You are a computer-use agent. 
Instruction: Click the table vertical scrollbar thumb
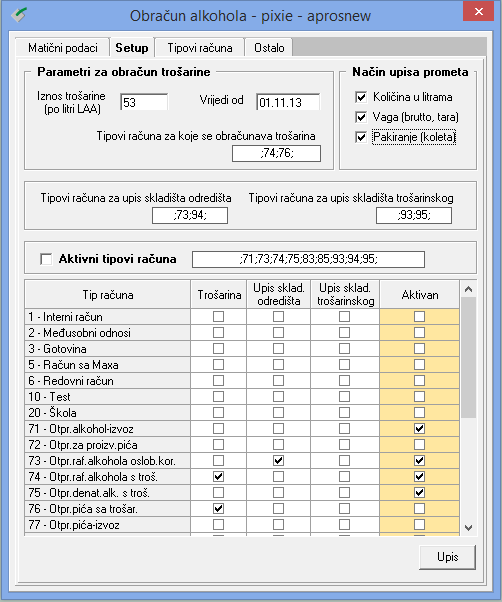[x=468, y=357]
